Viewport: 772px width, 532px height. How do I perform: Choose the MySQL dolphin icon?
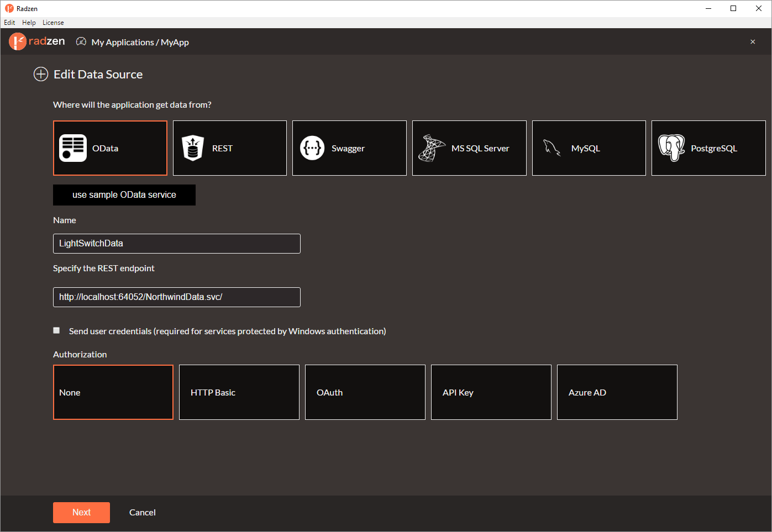tap(552, 148)
